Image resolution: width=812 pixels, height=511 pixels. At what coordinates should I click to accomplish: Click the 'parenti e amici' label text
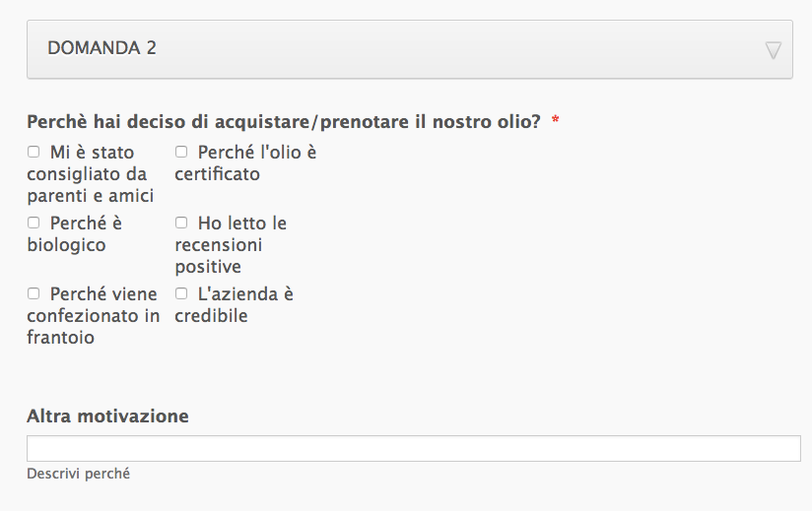[91, 195]
